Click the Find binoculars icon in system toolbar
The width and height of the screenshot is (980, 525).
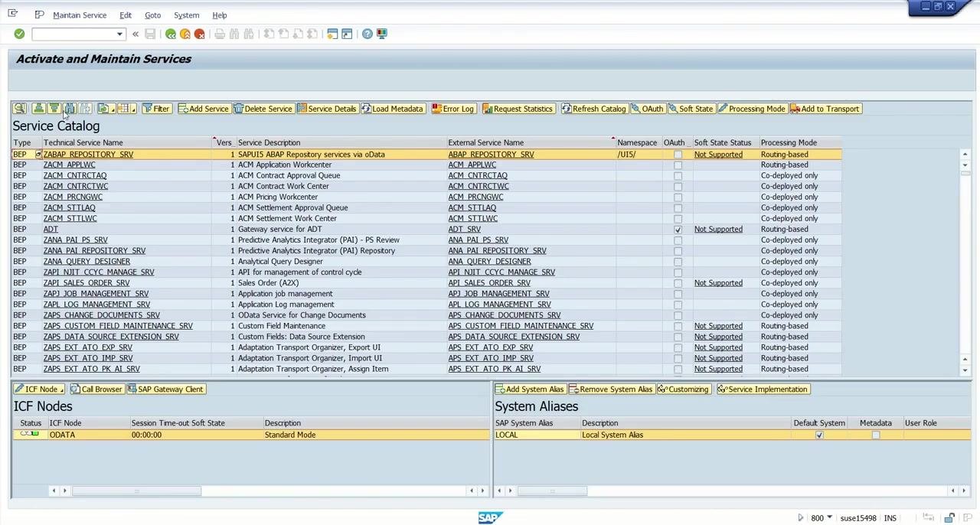[x=234, y=34]
